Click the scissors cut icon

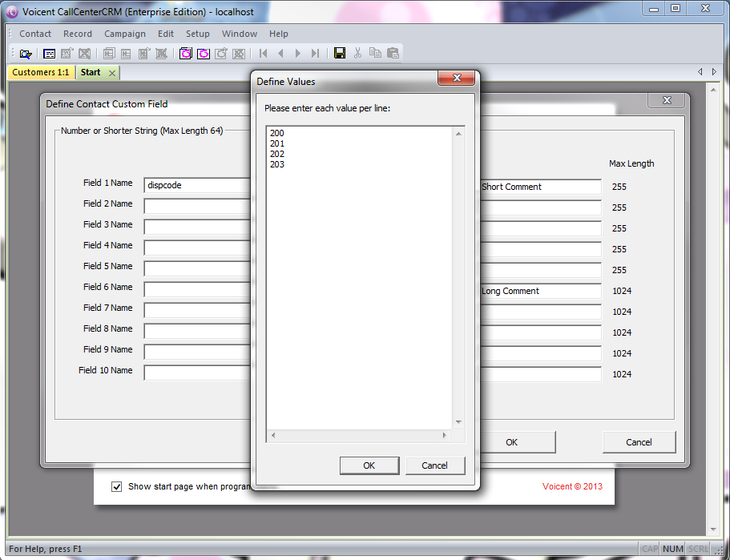tap(357, 54)
